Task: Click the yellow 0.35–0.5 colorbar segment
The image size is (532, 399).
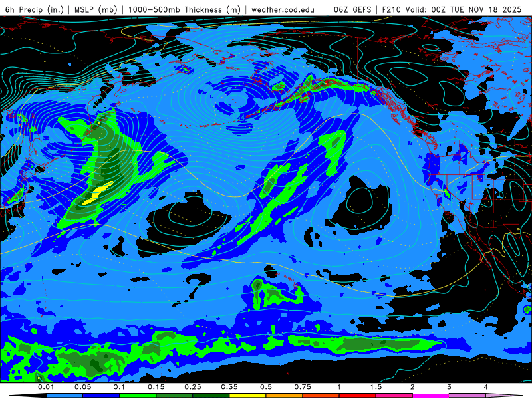Action: [x=247, y=396]
